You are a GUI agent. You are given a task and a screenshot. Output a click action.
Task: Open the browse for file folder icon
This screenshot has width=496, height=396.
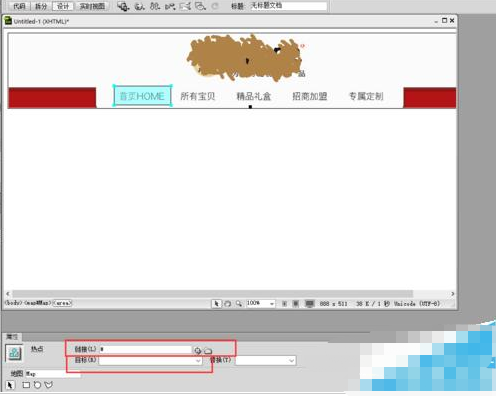pos(208,351)
